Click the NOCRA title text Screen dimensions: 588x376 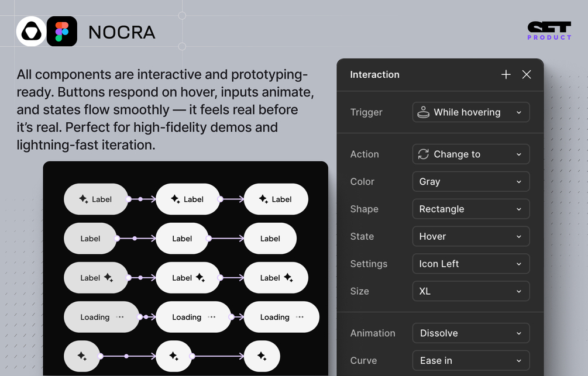tap(122, 32)
